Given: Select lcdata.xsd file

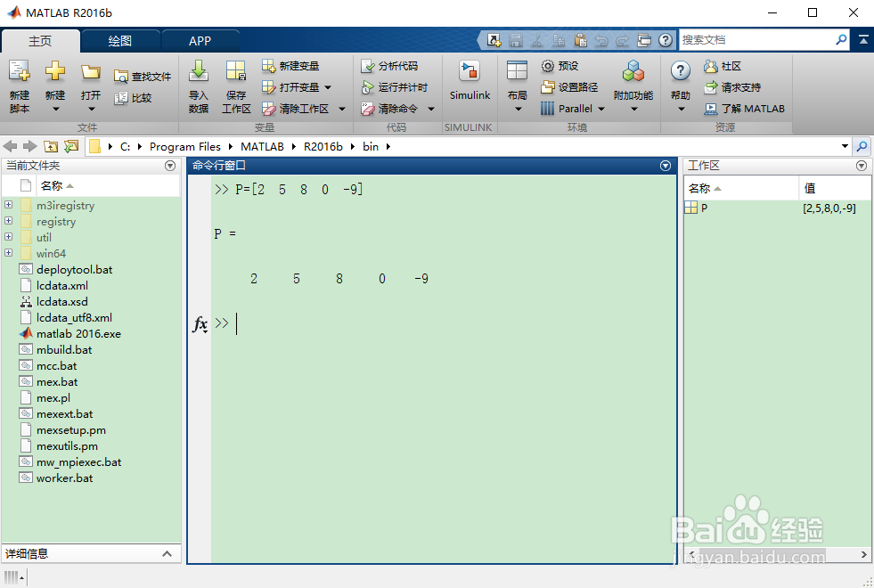Looking at the screenshot, I should pos(61,302).
